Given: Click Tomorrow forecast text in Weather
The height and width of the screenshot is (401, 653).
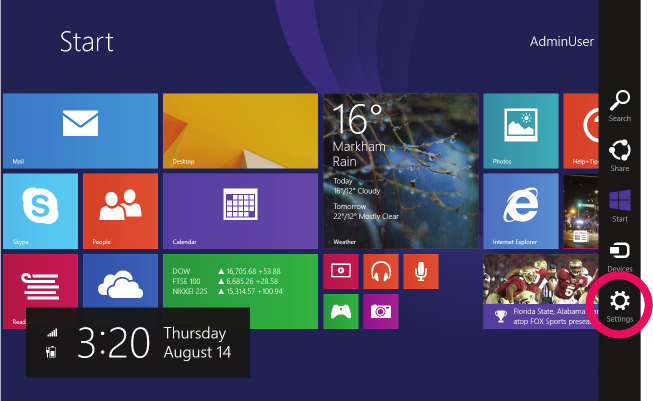Looking at the screenshot, I should pos(366,212).
